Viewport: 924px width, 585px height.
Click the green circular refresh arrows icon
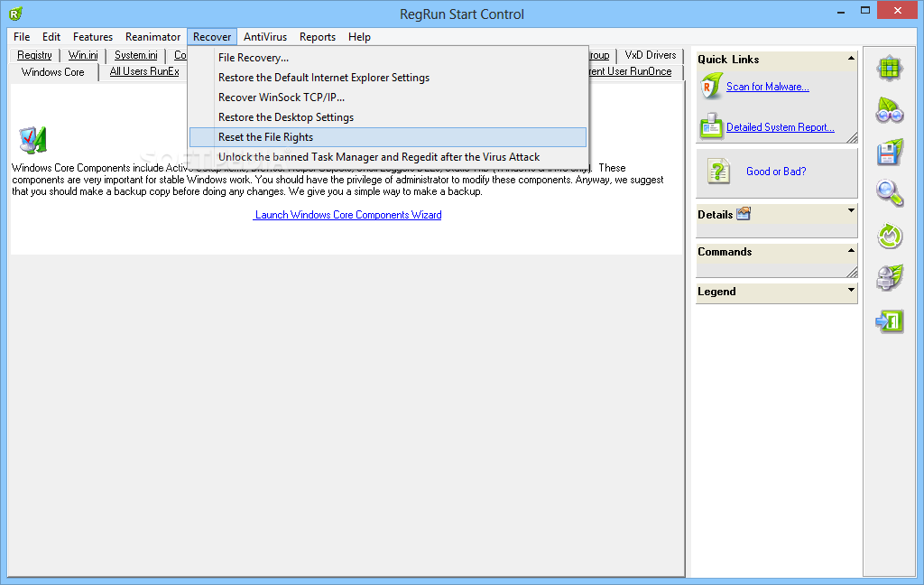tap(889, 237)
